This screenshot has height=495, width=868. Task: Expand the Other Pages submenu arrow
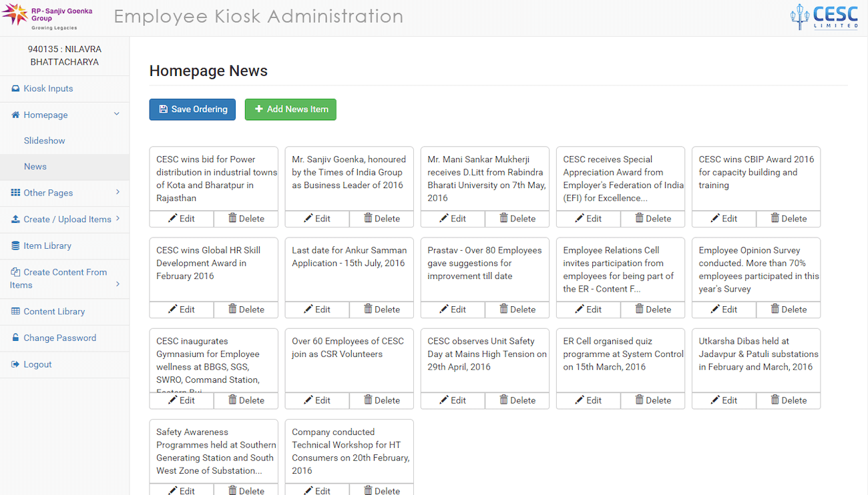[x=118, y=192]
